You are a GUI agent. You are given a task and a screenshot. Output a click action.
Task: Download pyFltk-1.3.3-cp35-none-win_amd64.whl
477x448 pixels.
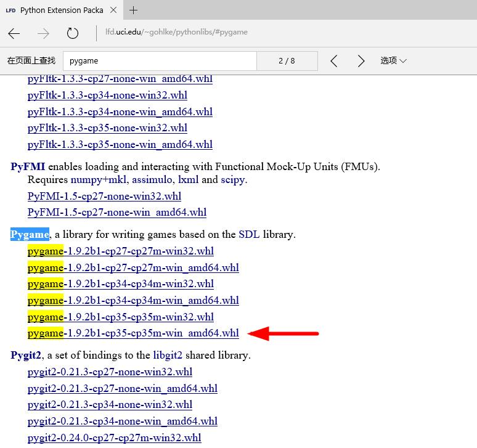pyautogui.click(x=120, y=144)
